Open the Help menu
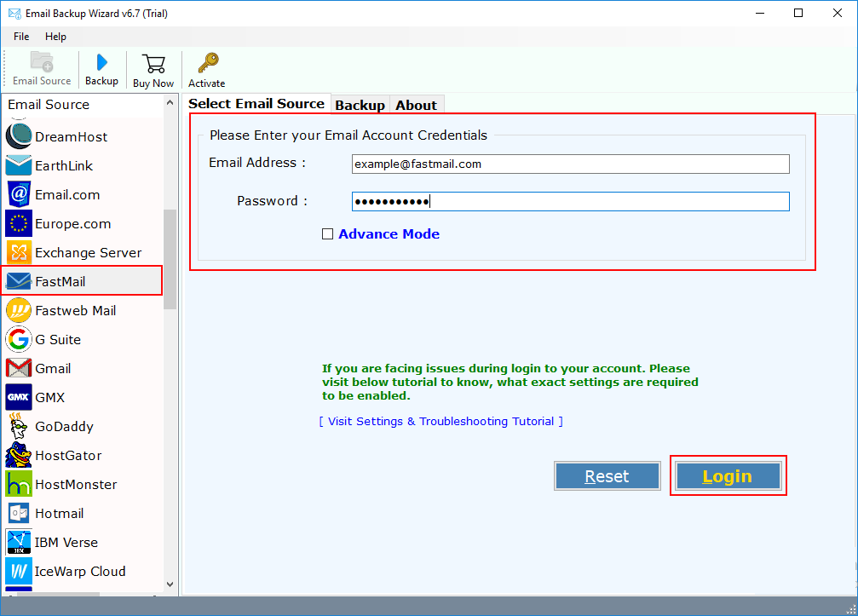 click(55, 37)
